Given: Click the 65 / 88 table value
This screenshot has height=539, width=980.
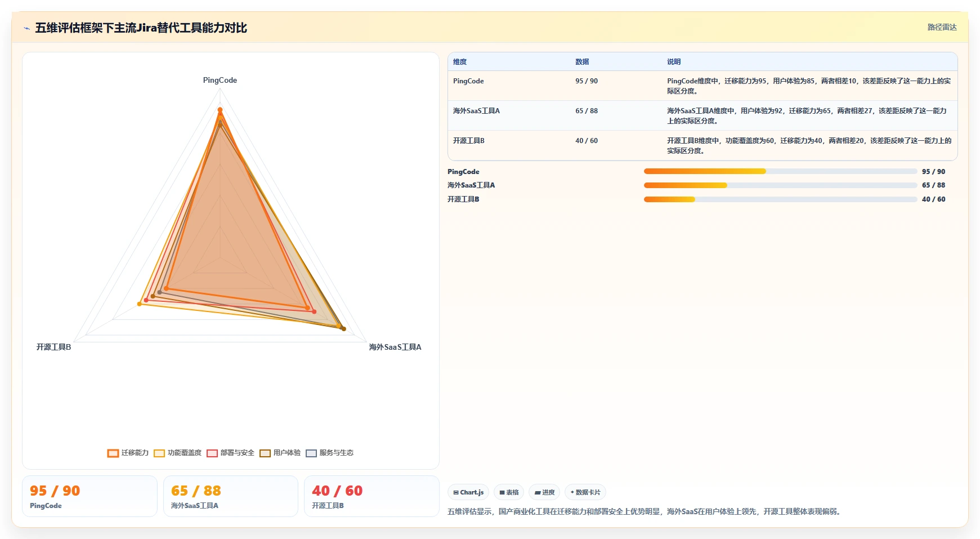Looking at the screenshot, I should [587, 111].
